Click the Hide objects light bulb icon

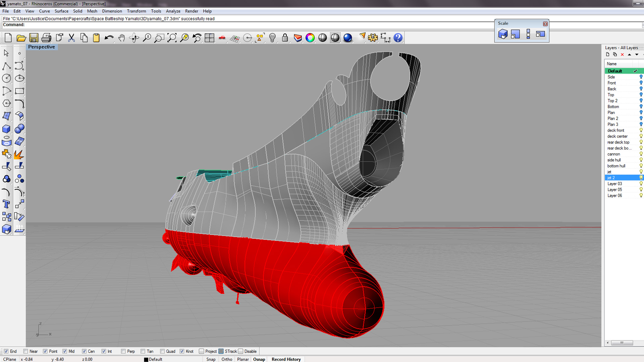click(272, 38)
